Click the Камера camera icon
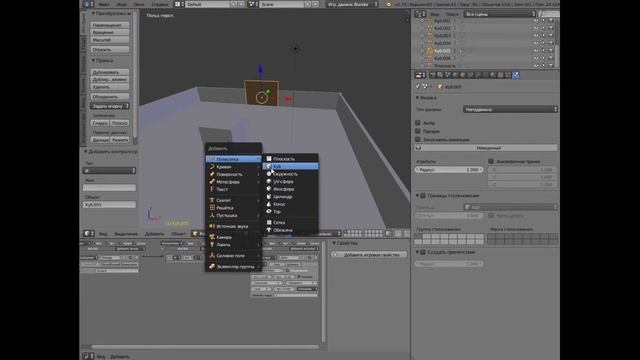This screenshot has height=360, width=640. point(212,237)
